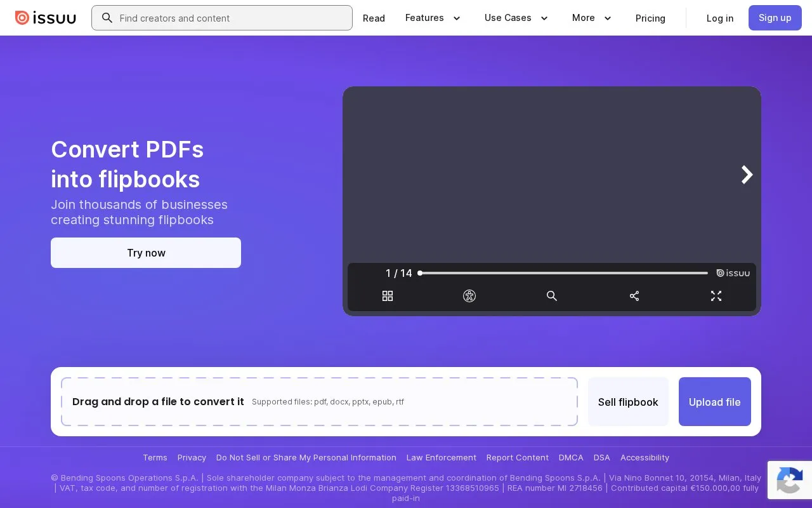Open the Pricing page
The height and width of the screenshot is (508, 812).
(x=650, y=18)
